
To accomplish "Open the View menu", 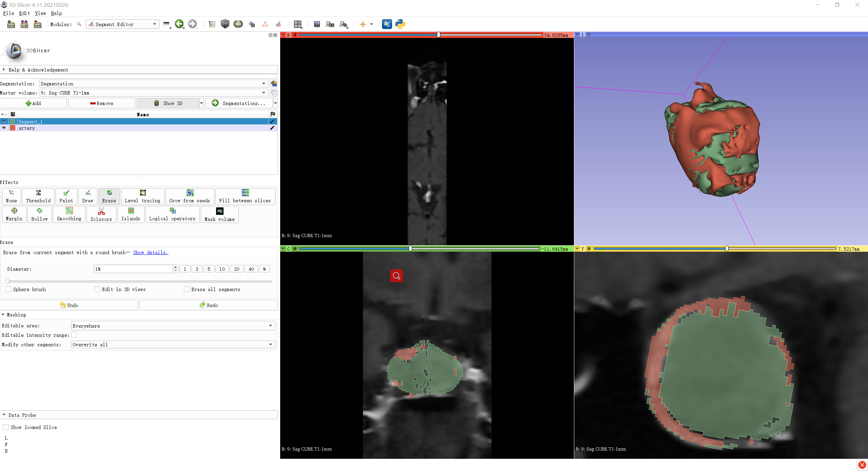I will click(40, 13).
